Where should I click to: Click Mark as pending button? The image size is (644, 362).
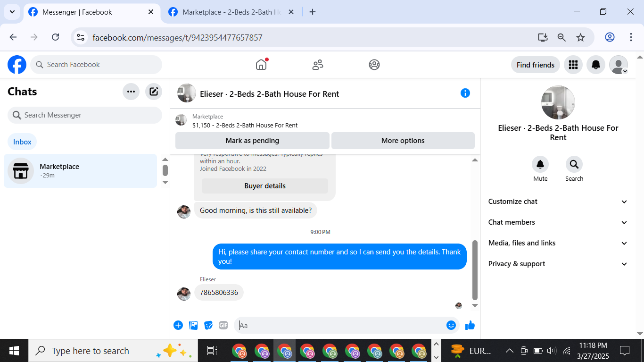pyautogui.click(x=252, y=141)
